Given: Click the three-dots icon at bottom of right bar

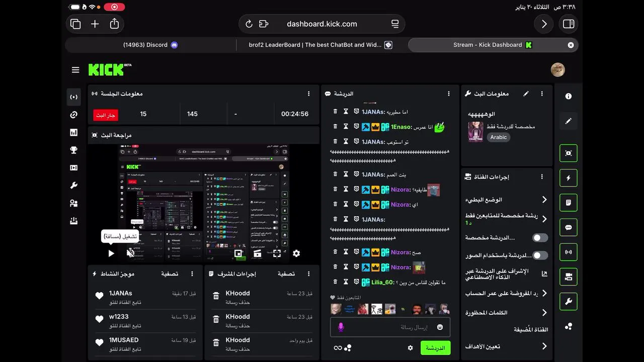Looking at the screenshot, I should pos(569,326).
